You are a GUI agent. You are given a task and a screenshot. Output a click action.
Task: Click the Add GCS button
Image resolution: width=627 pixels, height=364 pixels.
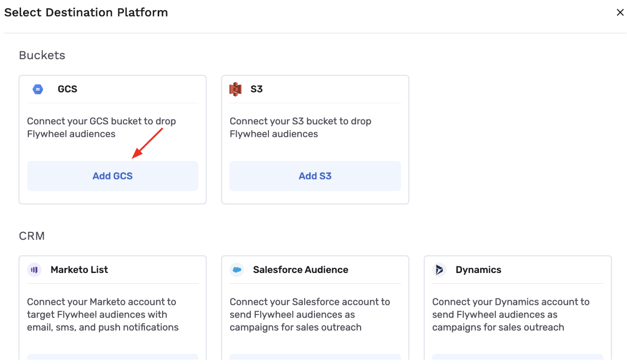[113, 176]
